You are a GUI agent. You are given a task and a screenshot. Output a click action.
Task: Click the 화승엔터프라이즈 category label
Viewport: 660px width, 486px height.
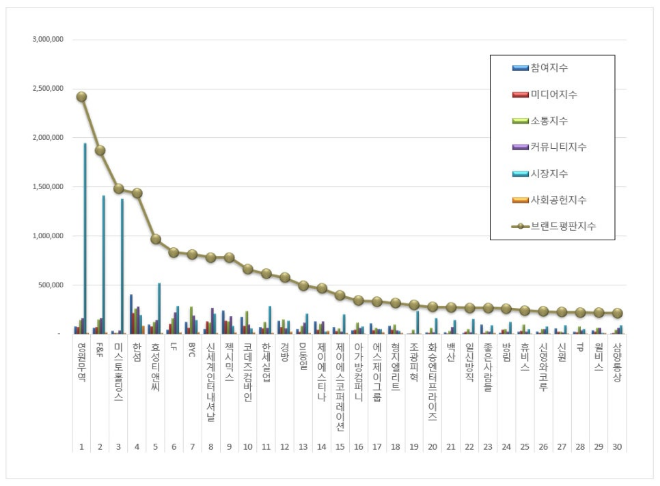point(432,381)
